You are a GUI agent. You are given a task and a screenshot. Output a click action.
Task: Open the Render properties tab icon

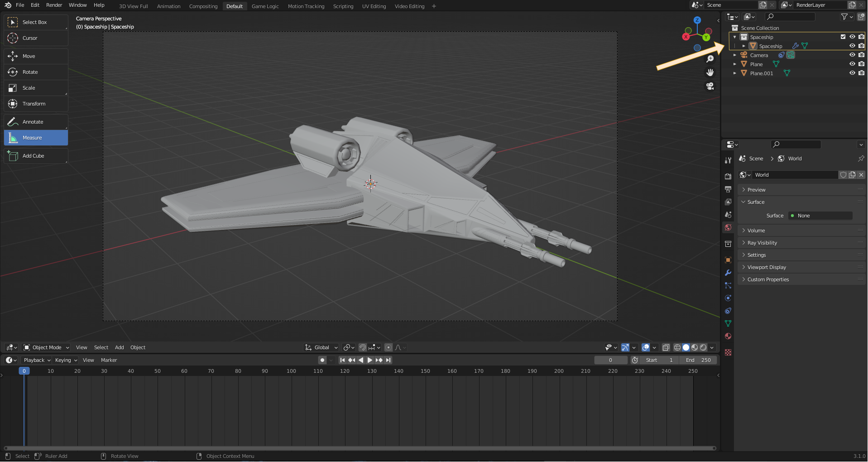click(728, 177)
